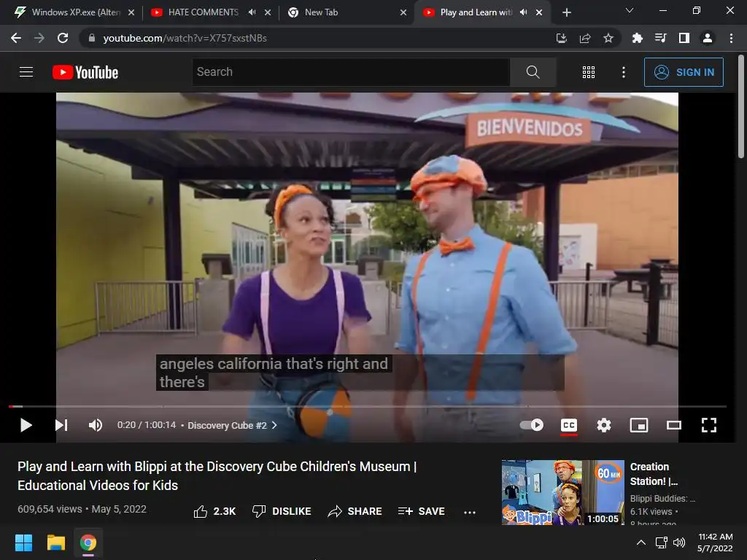Go back in browser history

click(16, 38)
